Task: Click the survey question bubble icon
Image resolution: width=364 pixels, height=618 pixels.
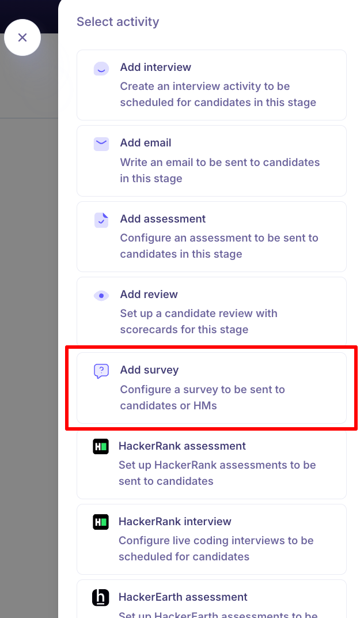Action: [x=101, y=371]
